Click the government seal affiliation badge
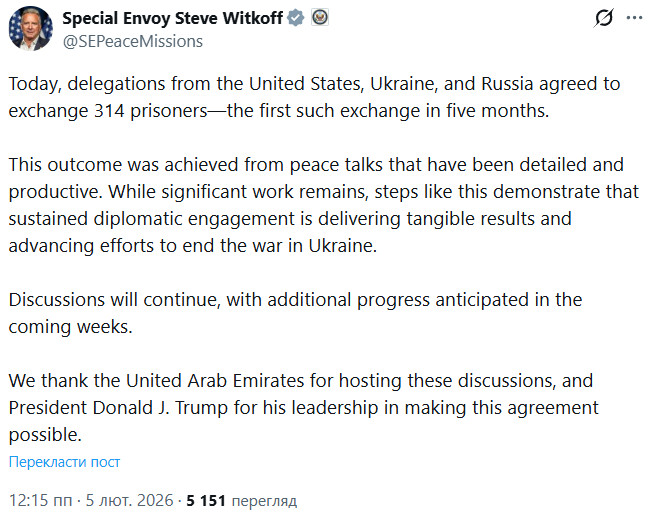This screenshot has width=653, height=525. (x=320, y=19)
